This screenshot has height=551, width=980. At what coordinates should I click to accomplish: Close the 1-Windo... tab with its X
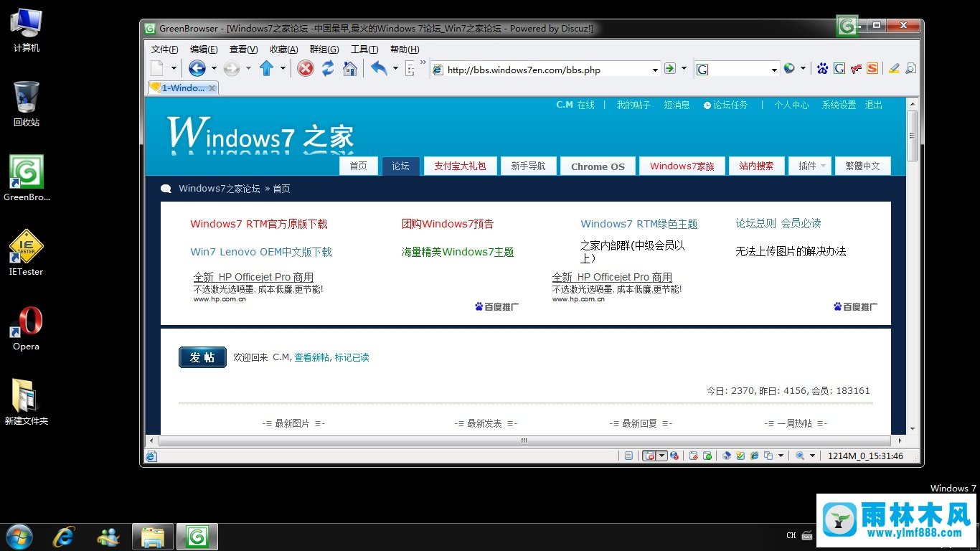[212, 88]
